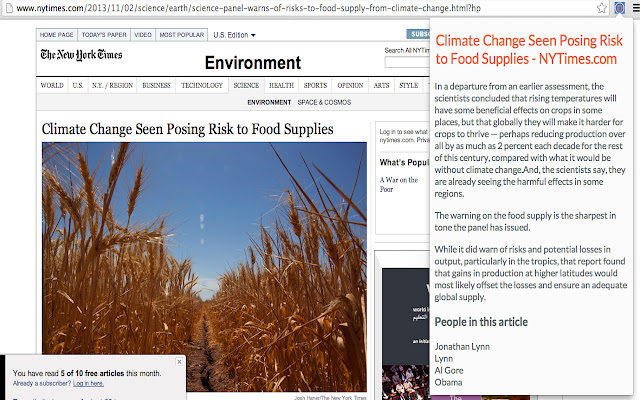640x400 pixels.
Task: Go to HOME PAGE tab
Action: [57, 35]
